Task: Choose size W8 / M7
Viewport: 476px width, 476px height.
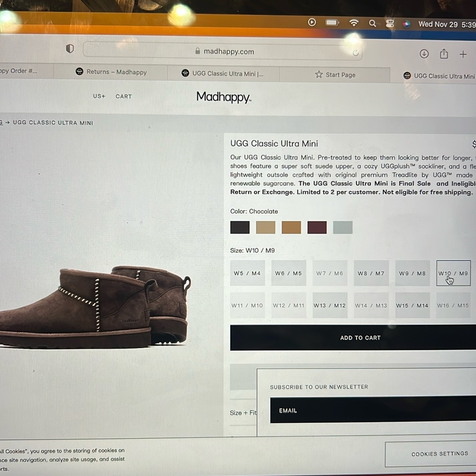Action: click(371, 273)
